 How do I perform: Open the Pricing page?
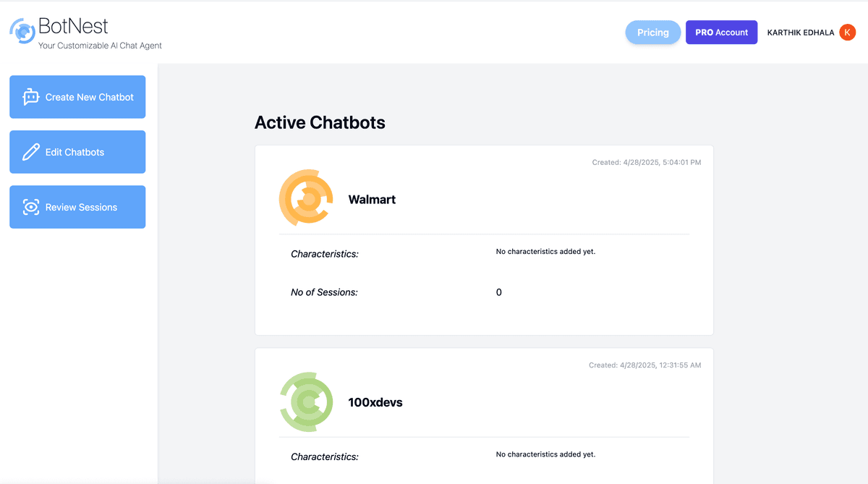click(653, 32)
